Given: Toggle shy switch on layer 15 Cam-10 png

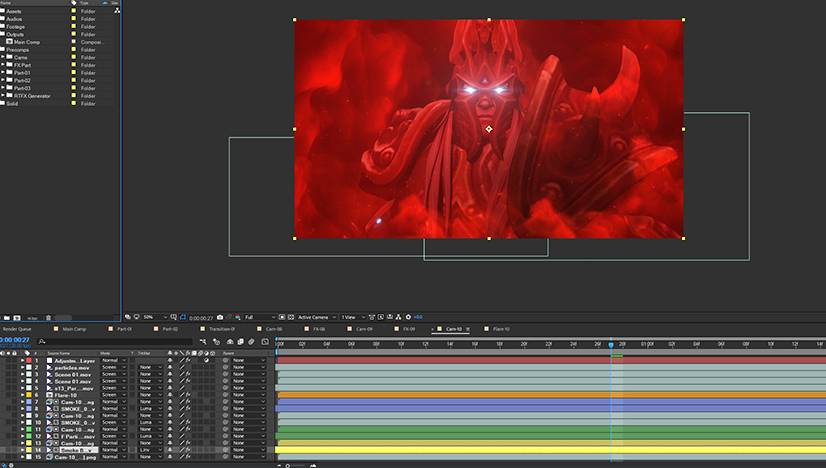Looking at the screenshot, I should [x=170, y=457].
